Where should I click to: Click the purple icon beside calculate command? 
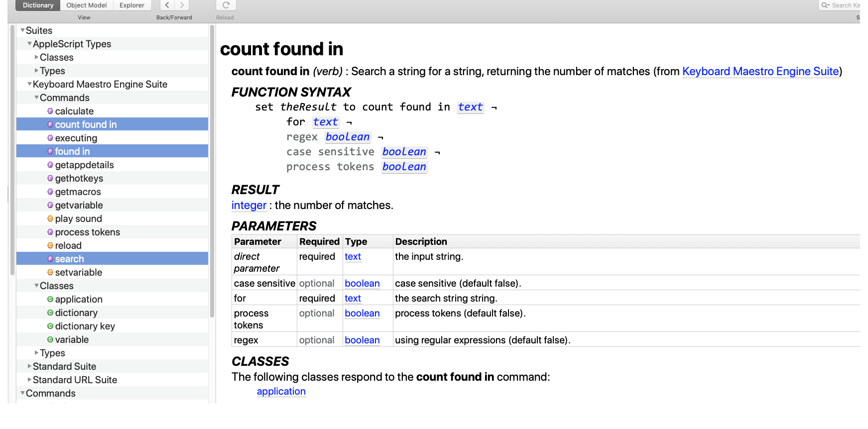[x=50, y=111]
